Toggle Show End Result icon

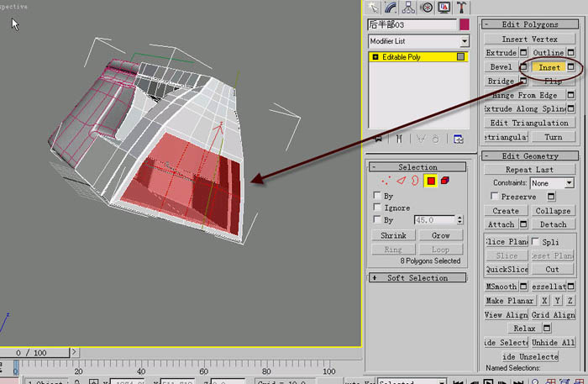(x=399, y=139)
